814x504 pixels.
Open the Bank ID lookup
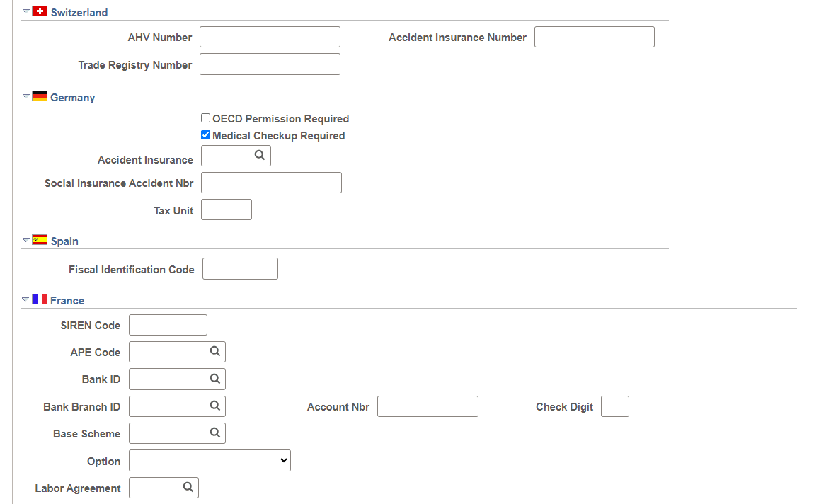(216, 379)
